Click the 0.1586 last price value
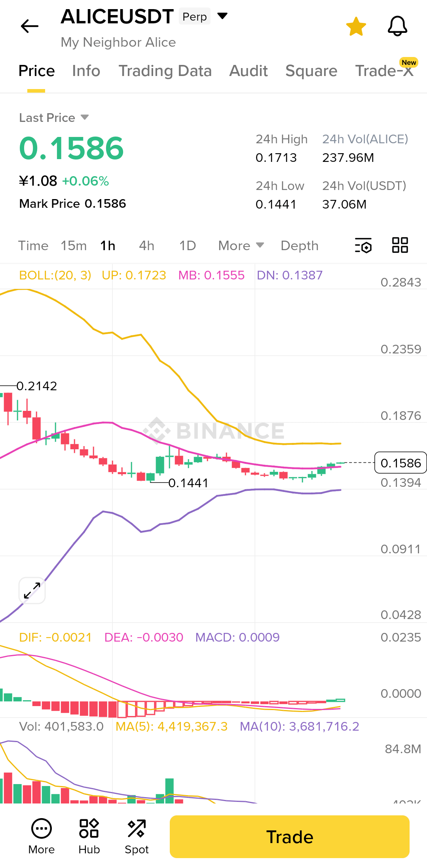Screen dimensions: 427x868 pos(72,148)
